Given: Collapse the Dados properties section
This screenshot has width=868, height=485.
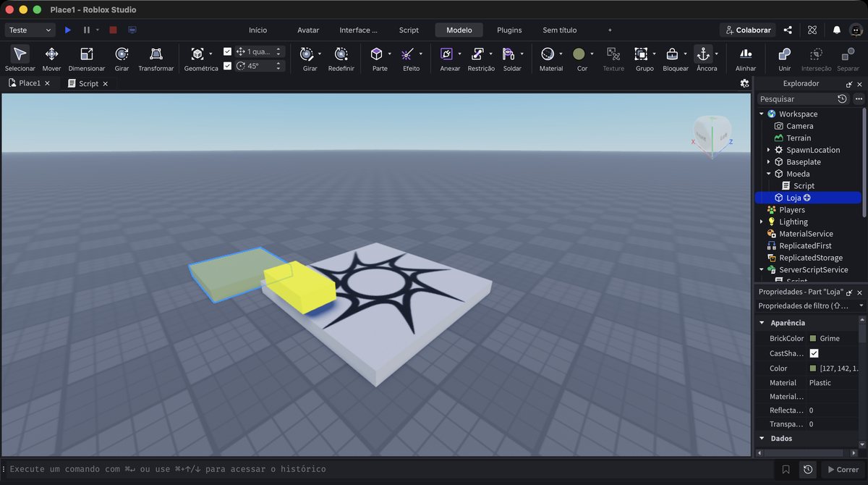Looking at the screenshot, I should point(762,439).
